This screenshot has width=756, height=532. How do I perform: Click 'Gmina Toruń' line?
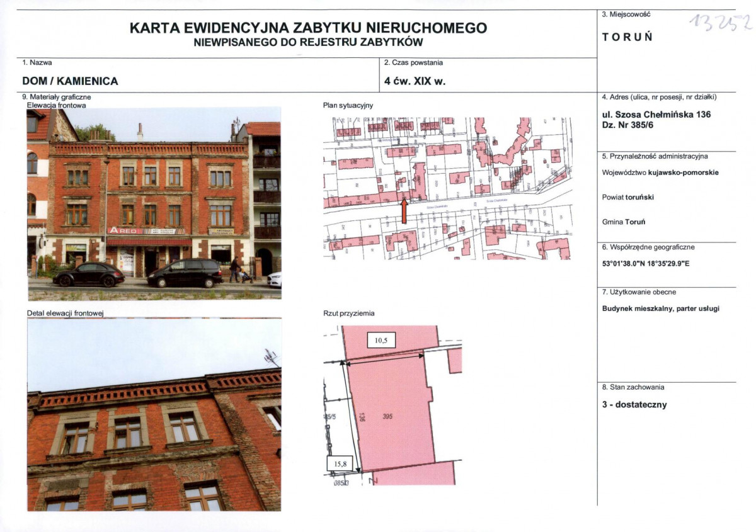622,222
